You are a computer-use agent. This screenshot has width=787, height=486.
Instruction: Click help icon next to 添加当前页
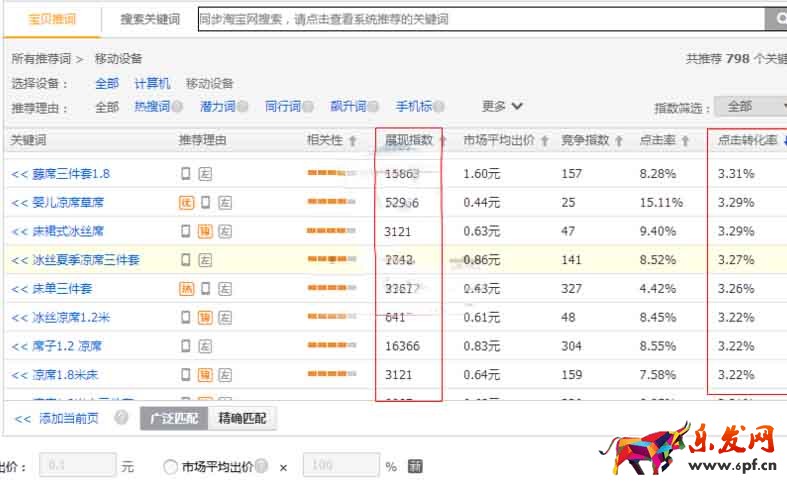121,418
